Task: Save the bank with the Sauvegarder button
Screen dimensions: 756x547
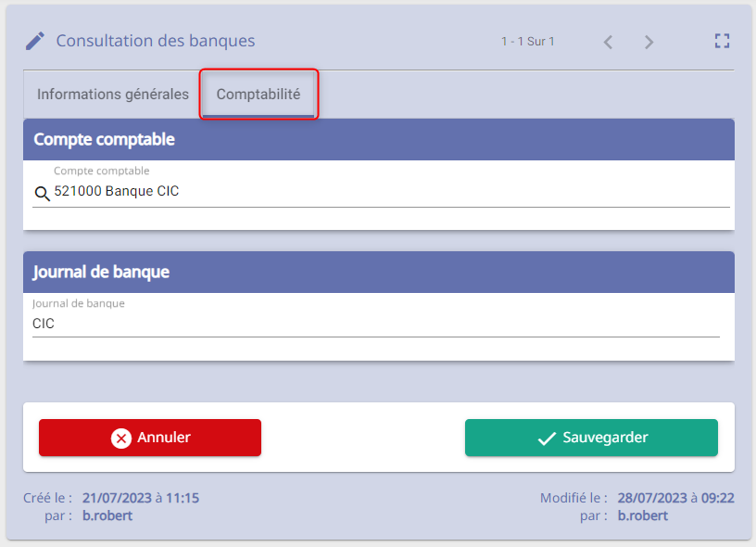Action: 591,438
